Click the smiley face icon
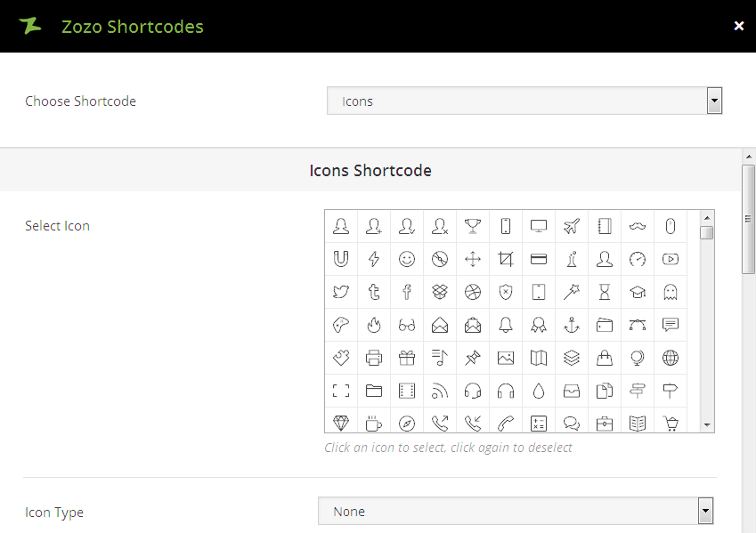 pyautogui.click(x=407, y=259)
